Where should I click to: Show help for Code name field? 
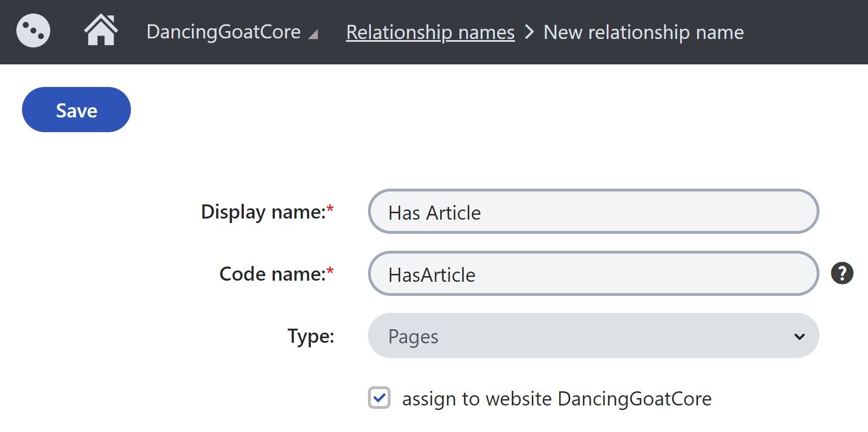click(x=841, y=274)
